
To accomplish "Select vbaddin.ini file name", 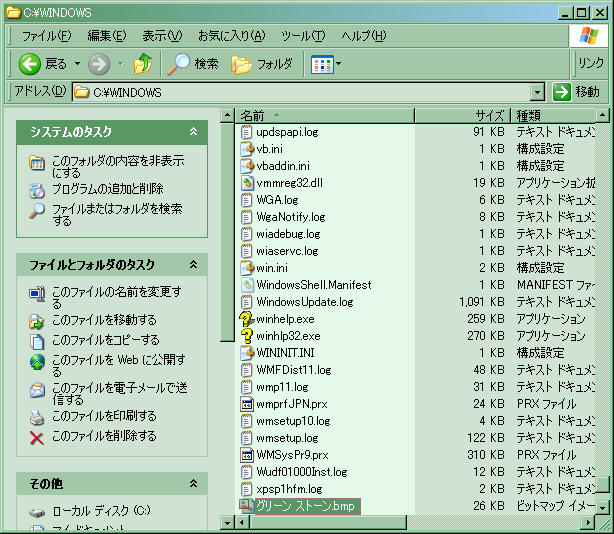I will tap(283, 166).
